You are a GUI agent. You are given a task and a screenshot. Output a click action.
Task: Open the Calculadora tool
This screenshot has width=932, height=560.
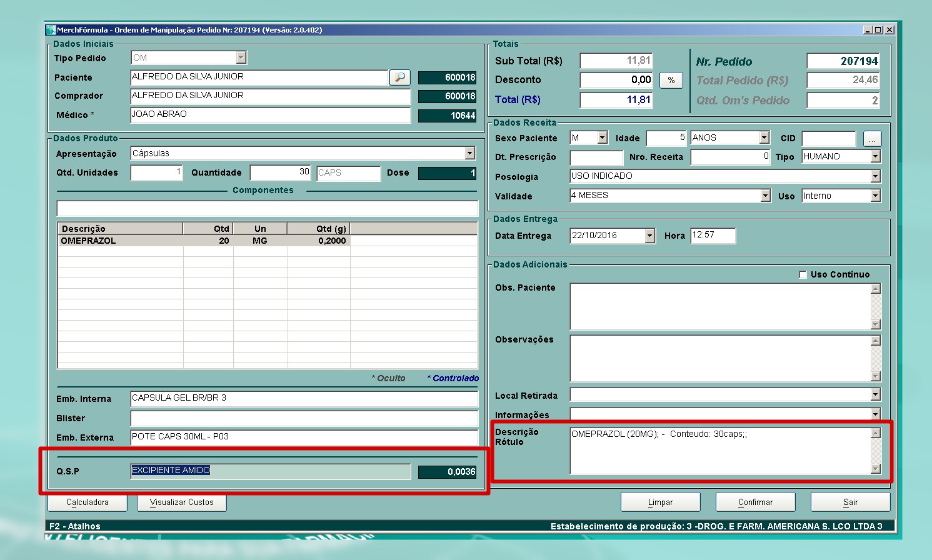[88, 502]
